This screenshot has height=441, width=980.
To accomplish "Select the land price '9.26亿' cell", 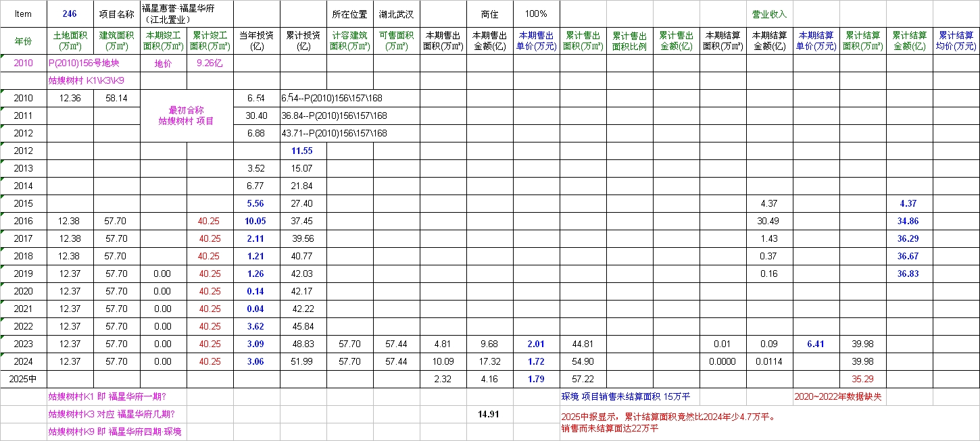I will 210,63.
